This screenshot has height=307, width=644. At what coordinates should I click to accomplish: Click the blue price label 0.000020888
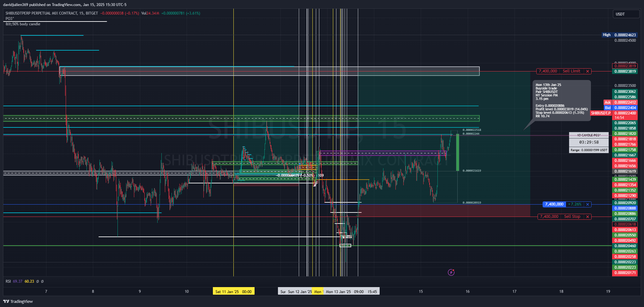click(x=625, y=208)
